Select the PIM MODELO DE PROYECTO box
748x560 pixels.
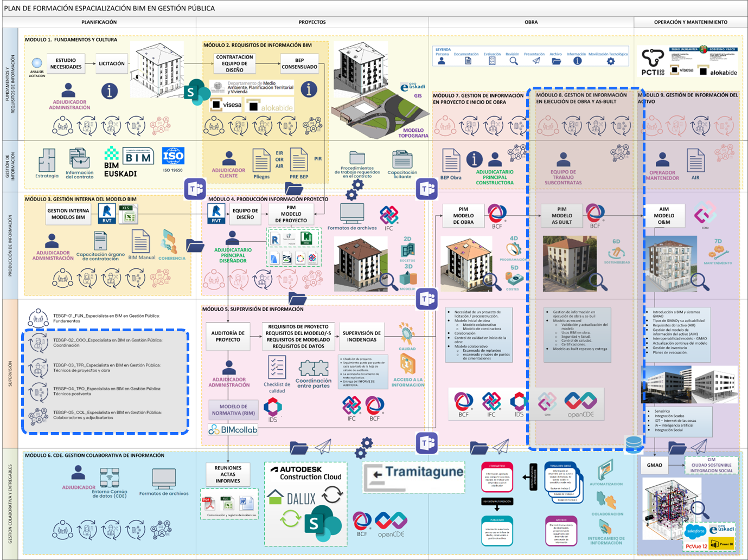pyautogui.click(x=291, y=214)
